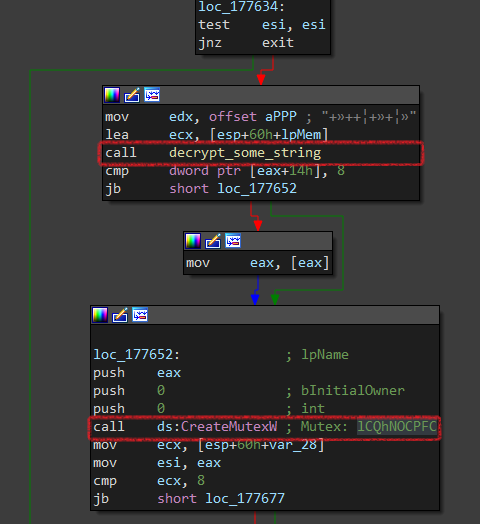Select the exit jump target label
Screen dimensions: 480x524
[x=278, y=42]
